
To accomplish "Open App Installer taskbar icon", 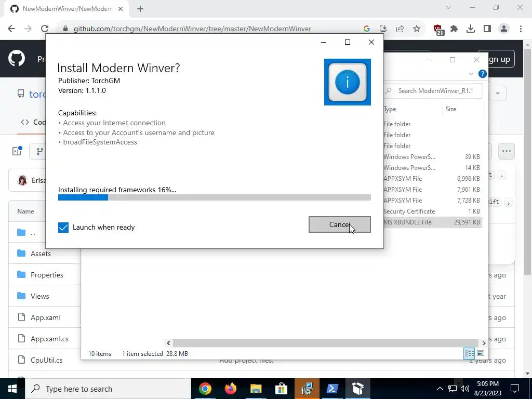I will (x=357, y=389).
